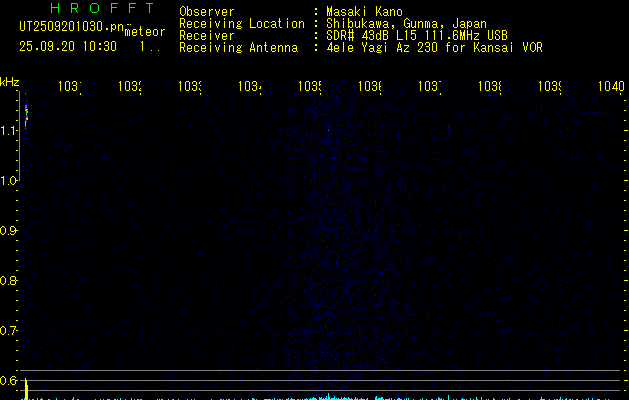Viewport: 629px width, 400px height.
Task: Select the 1.0 kHz frequency tick
Action: [10, 180]
